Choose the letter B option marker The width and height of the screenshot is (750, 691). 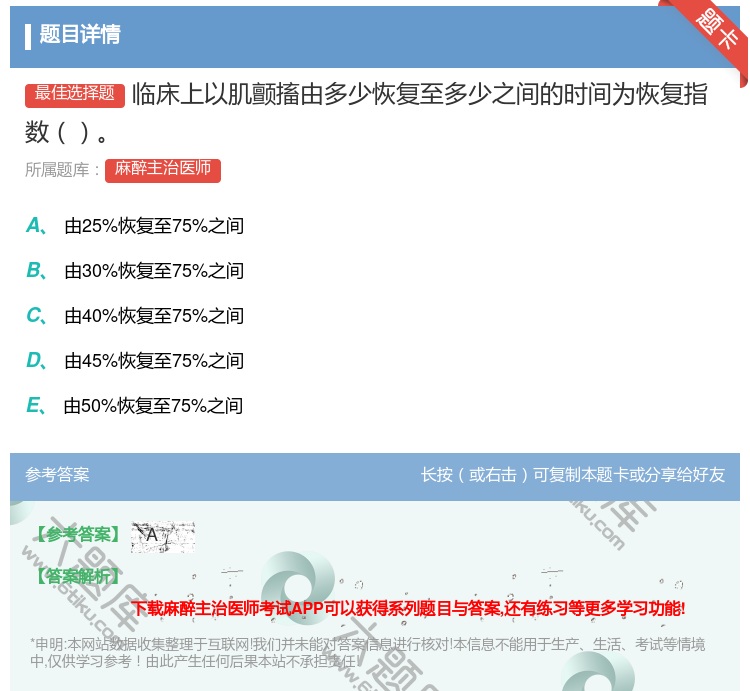coord(34,271)
